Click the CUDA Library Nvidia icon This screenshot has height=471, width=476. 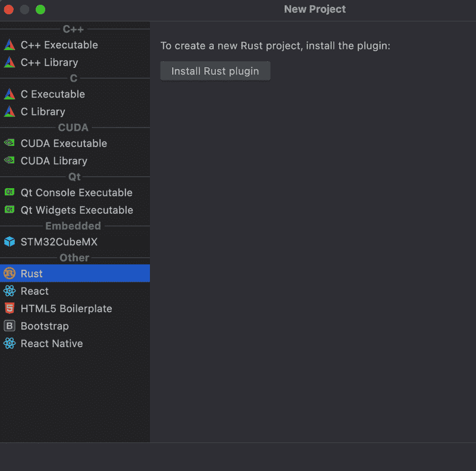[10, 160]
